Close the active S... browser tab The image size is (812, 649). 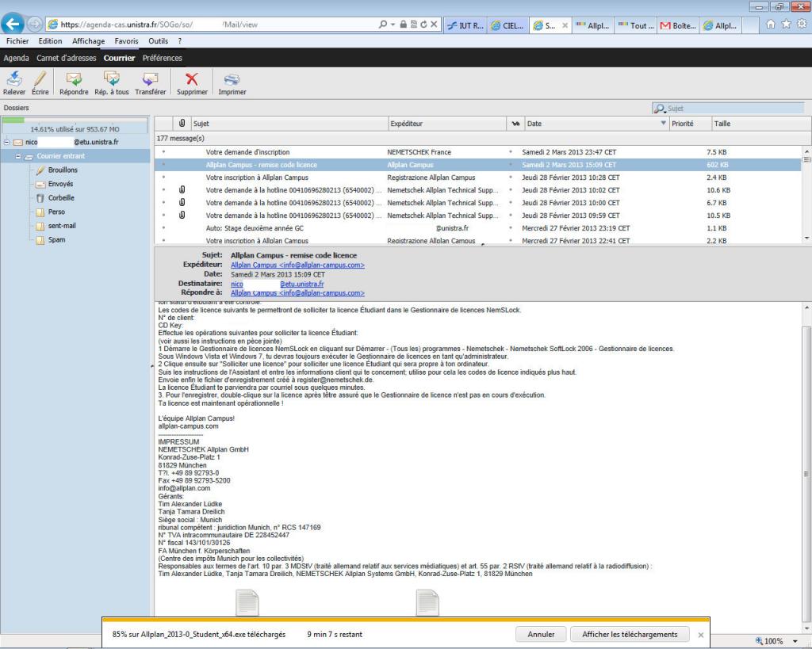pyautogui.click(x=565, y=25)
